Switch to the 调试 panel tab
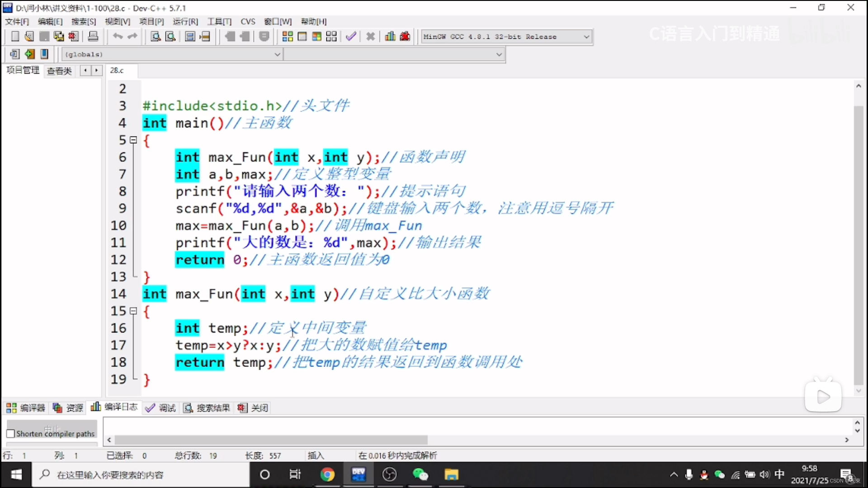 166,407
